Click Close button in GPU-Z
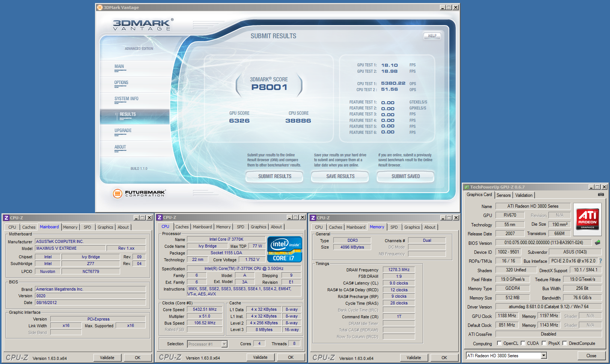This screenshot has width=610, height=364. (x=591, y=356)
